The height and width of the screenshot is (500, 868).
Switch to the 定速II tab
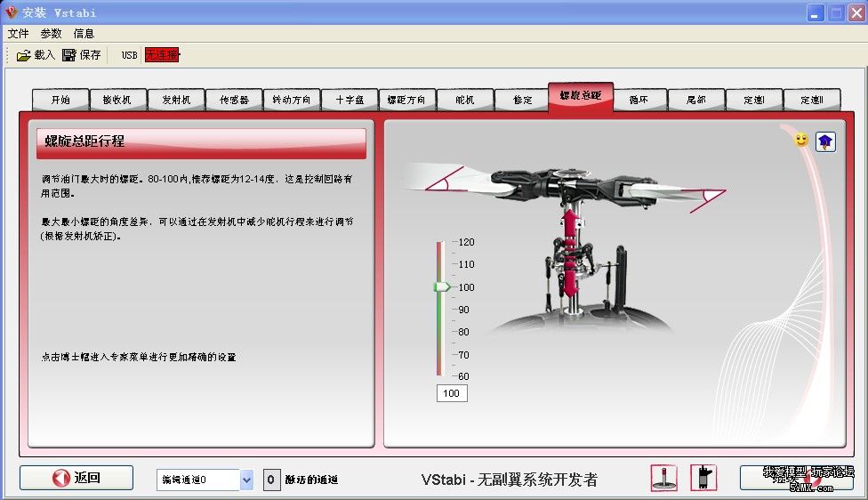point(812,100)
